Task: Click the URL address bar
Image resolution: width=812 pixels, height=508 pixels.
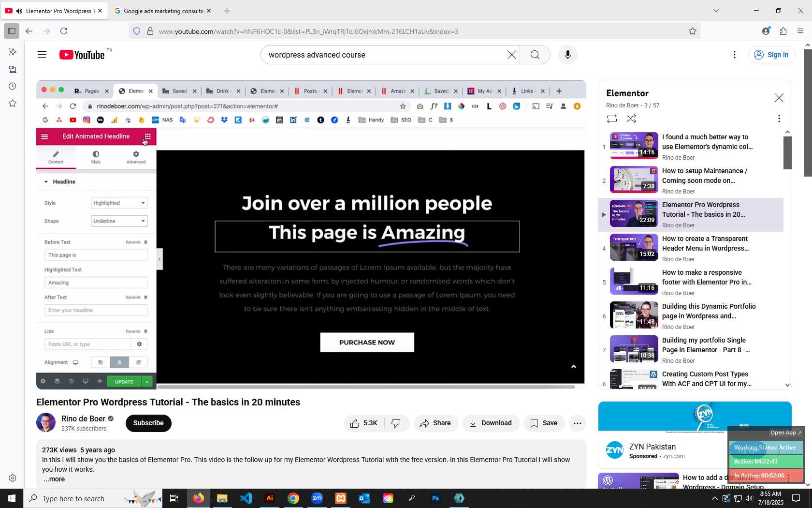Action: pos(416,31)
